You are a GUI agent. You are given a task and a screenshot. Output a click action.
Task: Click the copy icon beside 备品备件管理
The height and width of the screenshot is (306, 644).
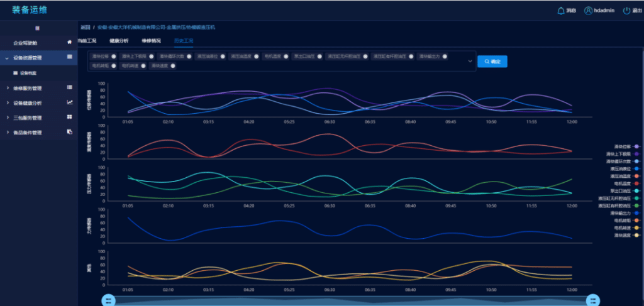click(70, 132)
